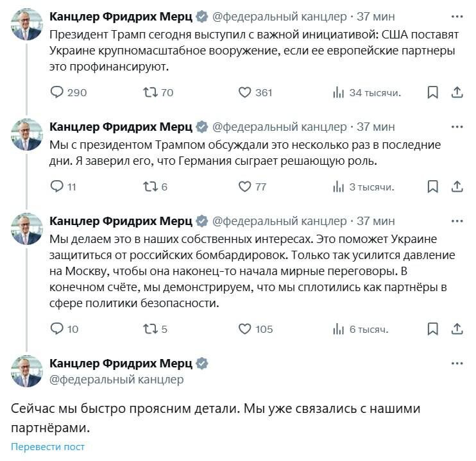Bookmark the first post in the thread

[x=432, y=93]
